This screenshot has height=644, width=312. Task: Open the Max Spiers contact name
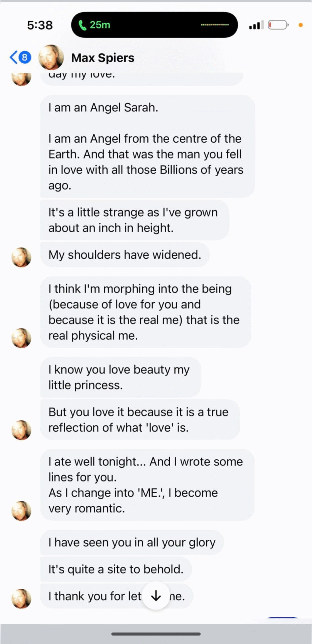pos(103,58)
